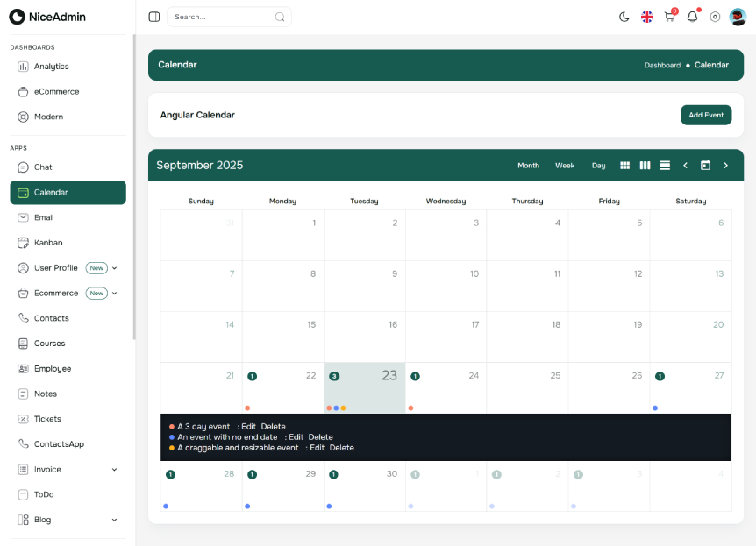Go to next month with the right chevron
The image size is (756, 546).
pyautogui.click(x=725, y=165)
